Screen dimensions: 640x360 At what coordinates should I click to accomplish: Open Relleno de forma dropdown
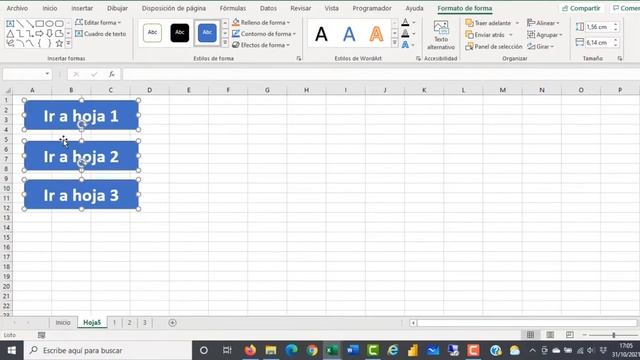point(261,22)
